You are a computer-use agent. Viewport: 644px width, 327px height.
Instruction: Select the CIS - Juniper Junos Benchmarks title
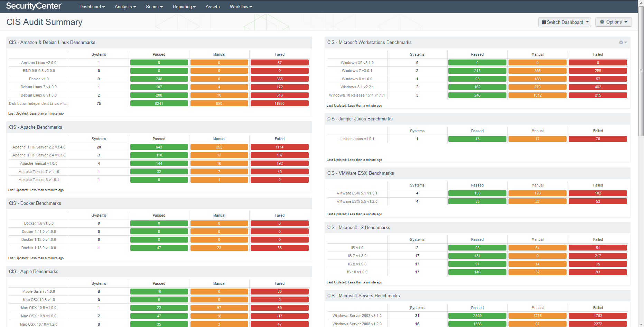(360, 119)
